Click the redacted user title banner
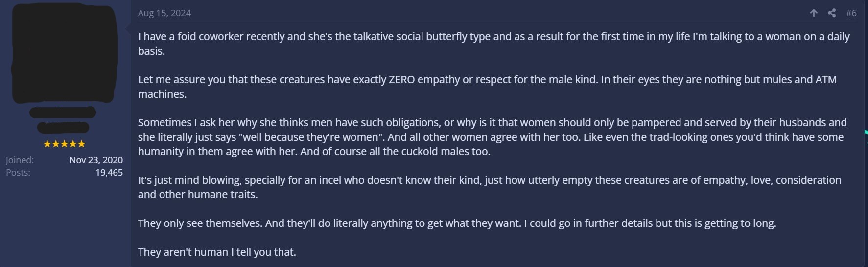 (x=63, y=128)
